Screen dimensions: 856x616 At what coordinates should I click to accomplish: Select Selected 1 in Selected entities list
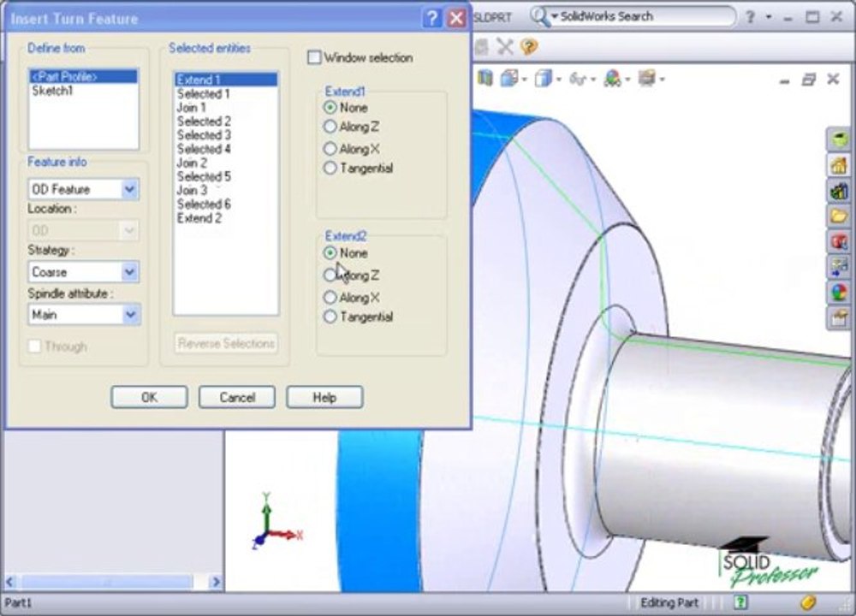point(226,94)
